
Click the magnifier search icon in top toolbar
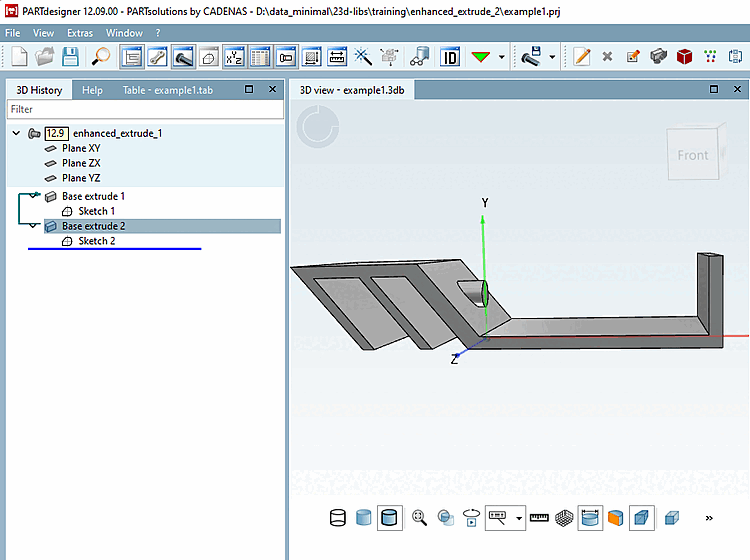(x=101, y=57)
